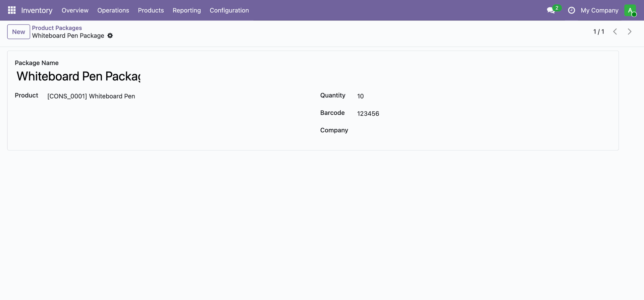Open the activities clock icon
644x300 pixels.
pos(571,10)
